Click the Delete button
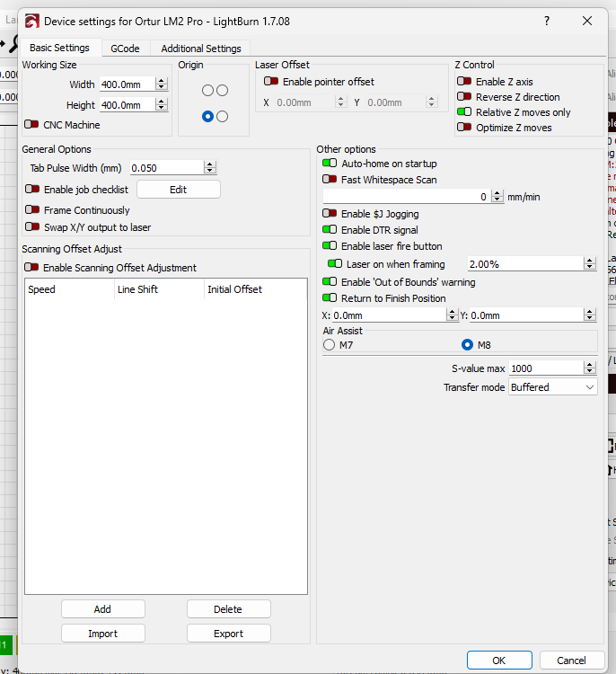 click(x=228, y=609)
